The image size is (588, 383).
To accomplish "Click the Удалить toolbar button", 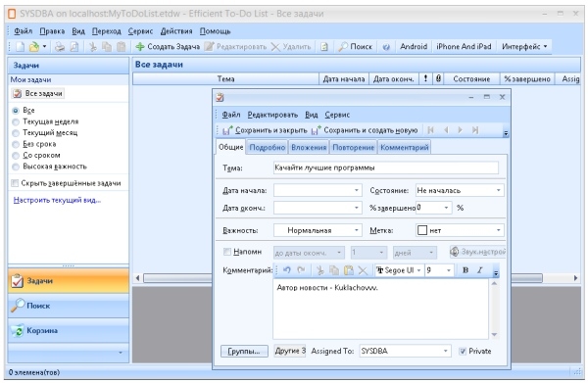I will click(x=291, y=47).
